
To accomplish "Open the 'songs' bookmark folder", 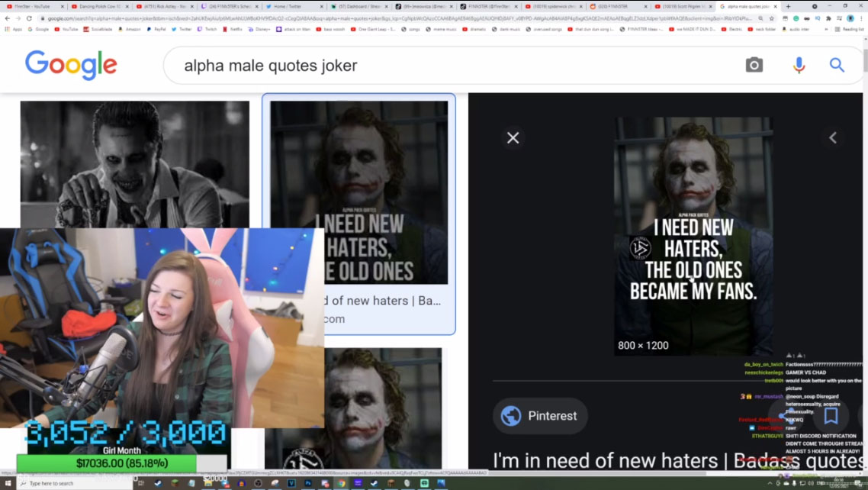I will tap(411, 29).
